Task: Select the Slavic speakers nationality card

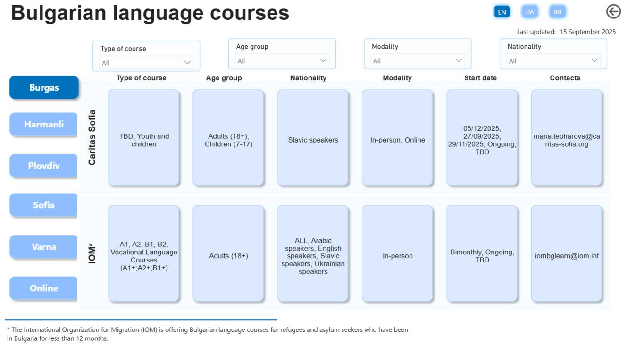Action: [x=313, y=138]
